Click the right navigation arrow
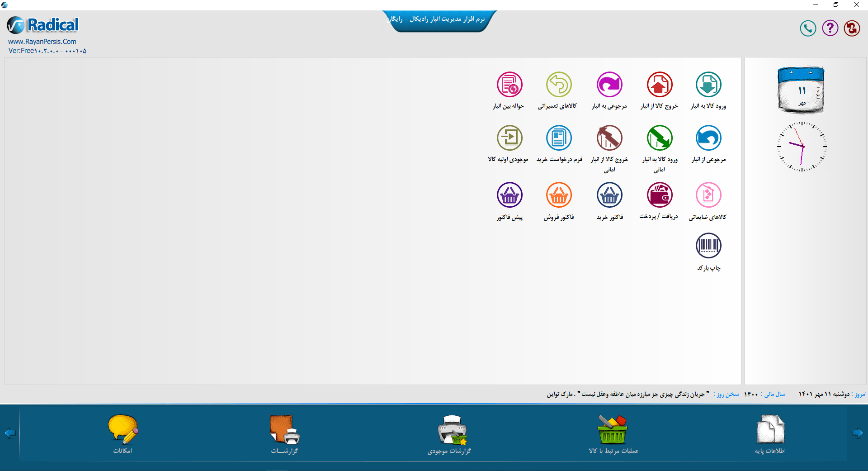The image size is (868, 471). 858,433
